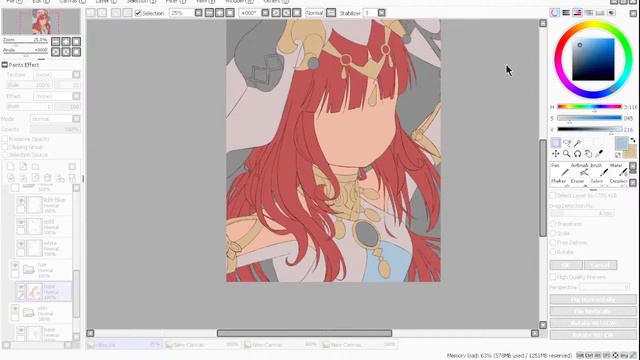Show the Scratchpad panel

pyautogui.click(x=611, y=13)
